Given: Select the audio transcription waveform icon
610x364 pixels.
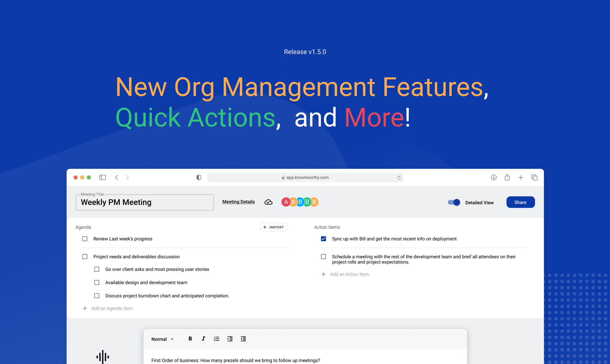Looking at the screenshot, I should pos(102,356).
